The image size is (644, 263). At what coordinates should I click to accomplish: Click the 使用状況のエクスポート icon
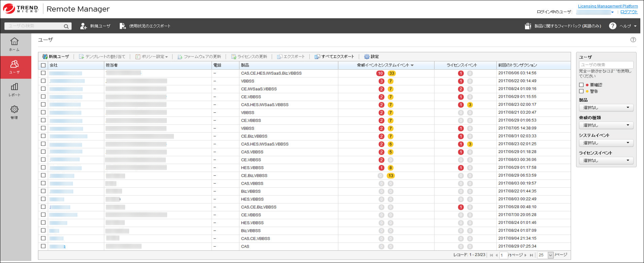(123, 26)
